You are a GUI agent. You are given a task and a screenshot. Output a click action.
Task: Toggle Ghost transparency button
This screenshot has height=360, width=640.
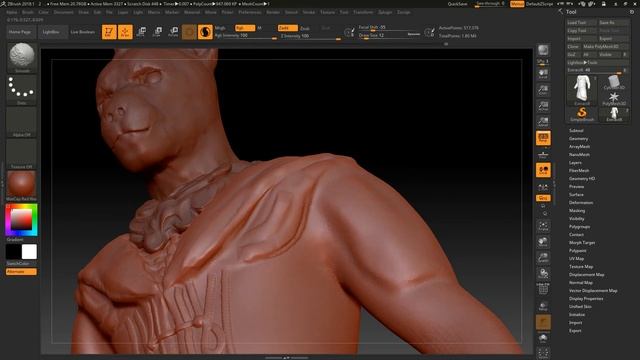point(543,322)
